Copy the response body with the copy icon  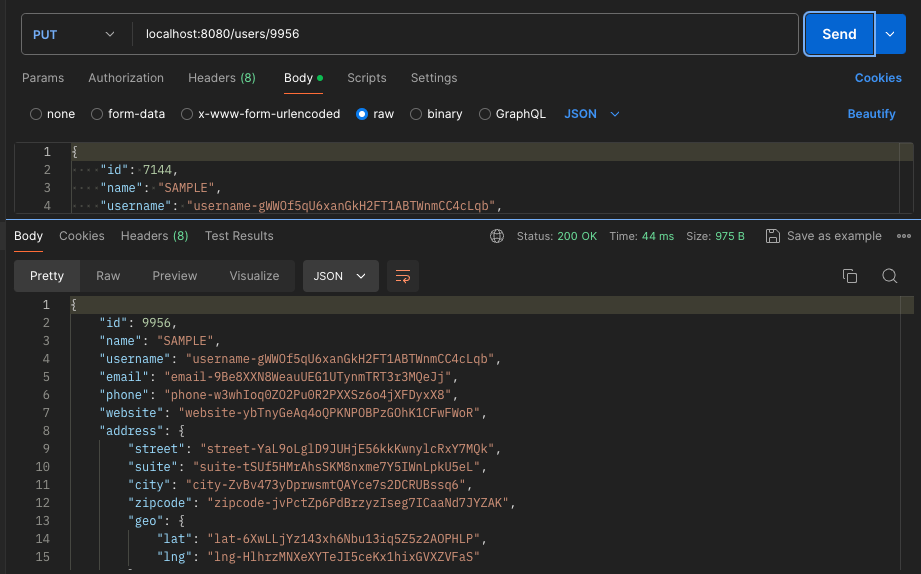pyautogui.click(x=850, y=276)
